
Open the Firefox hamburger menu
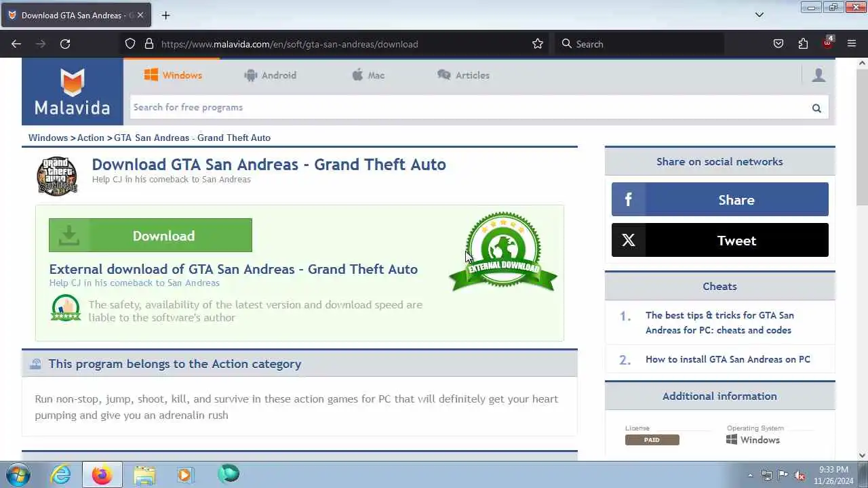click(852, 44)
